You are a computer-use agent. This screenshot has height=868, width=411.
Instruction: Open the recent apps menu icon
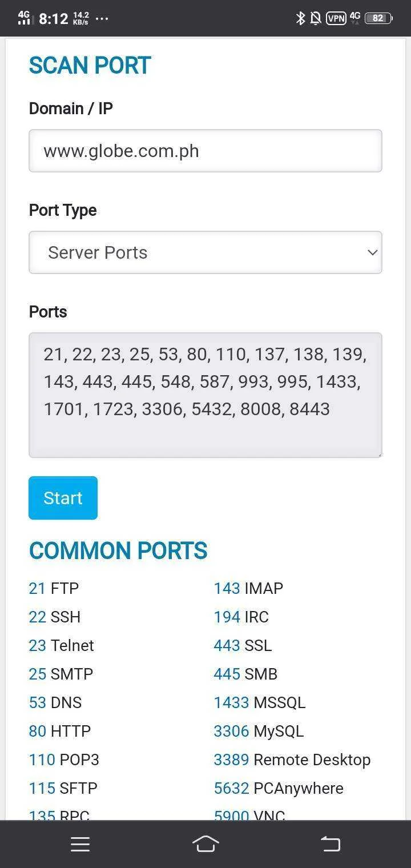[80, 845]
